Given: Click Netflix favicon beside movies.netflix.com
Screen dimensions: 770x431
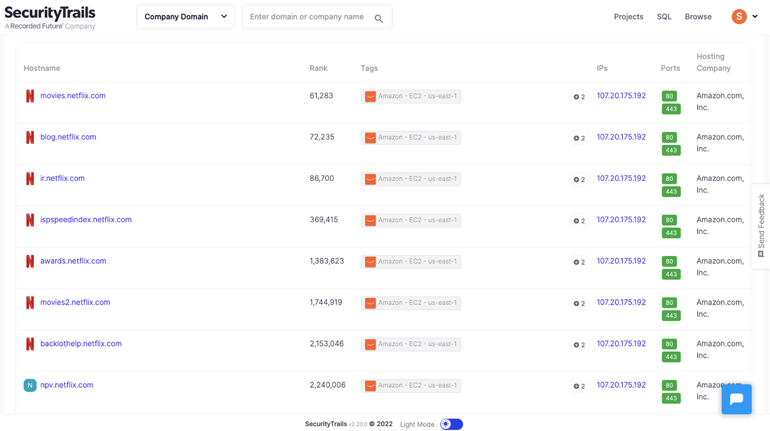Looking at the screenshot, I should click(x=30, y=96).
